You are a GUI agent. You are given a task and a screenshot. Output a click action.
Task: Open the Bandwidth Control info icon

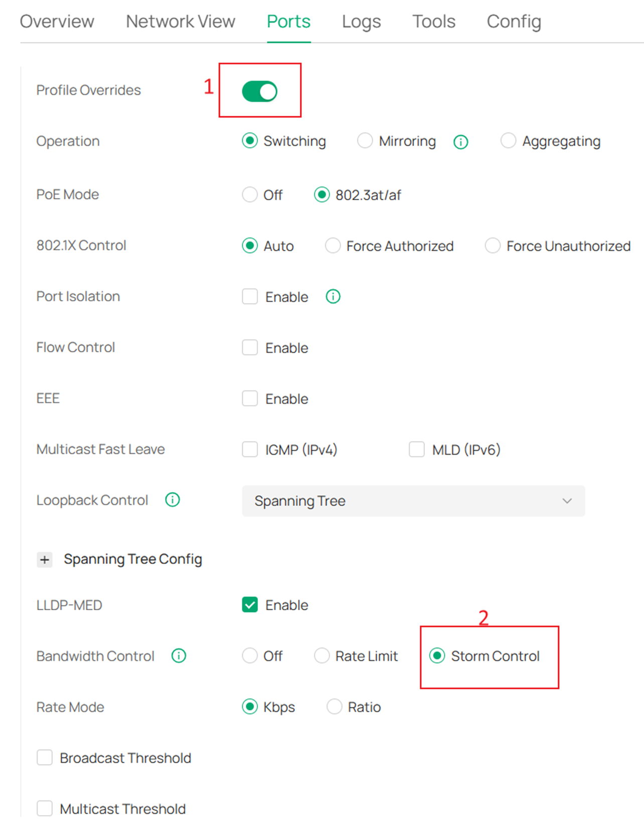[x=179, y=655]
